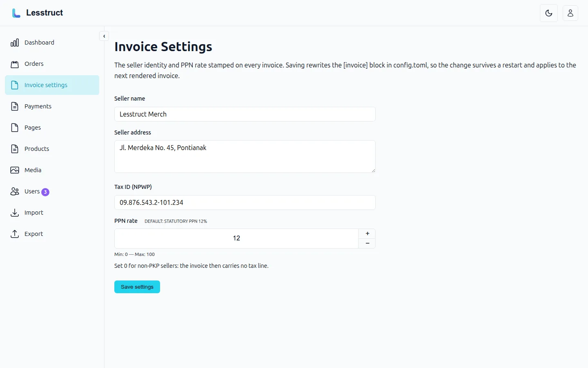Click the Users badge showing 3

coord(45,192)
